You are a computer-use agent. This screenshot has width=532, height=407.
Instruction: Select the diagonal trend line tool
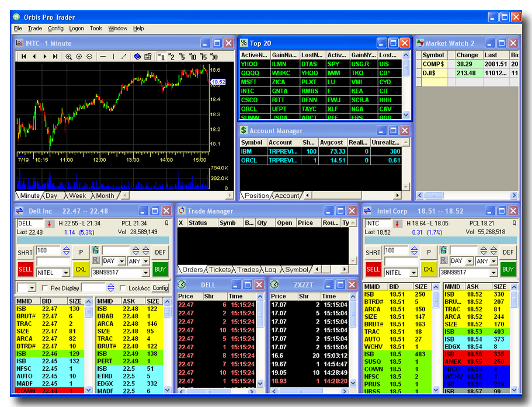pyautogui.click(x=124, y=57)
